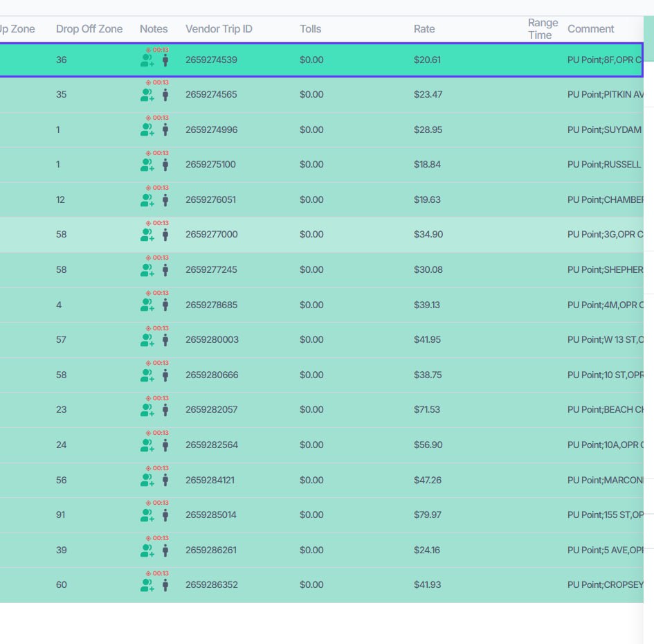The width and height of the screenshot is (654, 644).
Task: Click add-passenger icon for trip 2659280666
Action: pyautogui.click(x=147, y=375)
